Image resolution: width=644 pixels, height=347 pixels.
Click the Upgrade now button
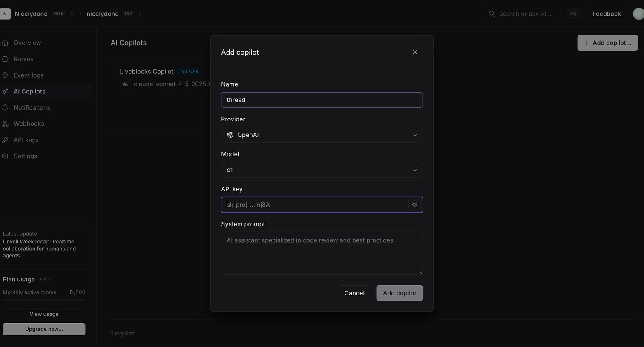pos(44,329)
